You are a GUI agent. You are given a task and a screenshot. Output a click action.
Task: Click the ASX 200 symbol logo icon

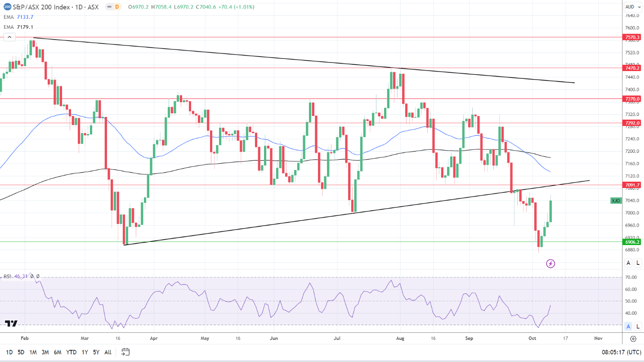[7, 7]
